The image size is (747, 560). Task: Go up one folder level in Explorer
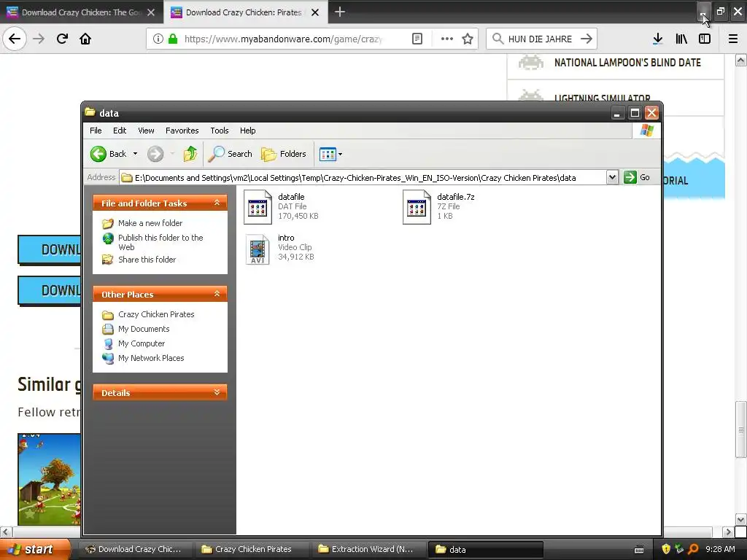[x=190, y=154]
